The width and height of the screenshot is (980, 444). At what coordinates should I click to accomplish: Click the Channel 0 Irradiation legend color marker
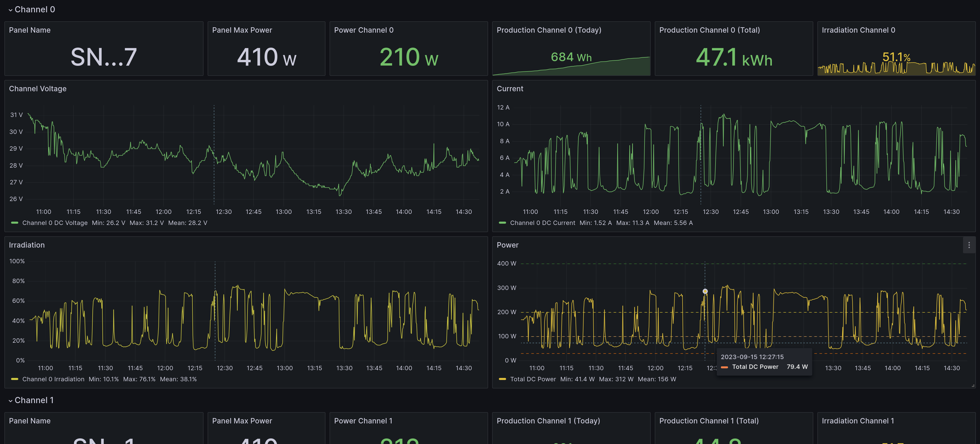click(15, 379)
